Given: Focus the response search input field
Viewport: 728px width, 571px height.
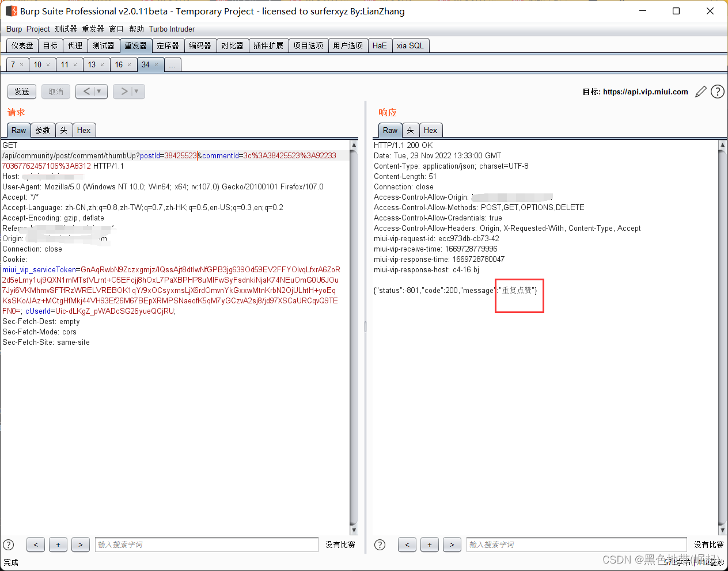Looking at the screenshot, I should tap(577, 545).
